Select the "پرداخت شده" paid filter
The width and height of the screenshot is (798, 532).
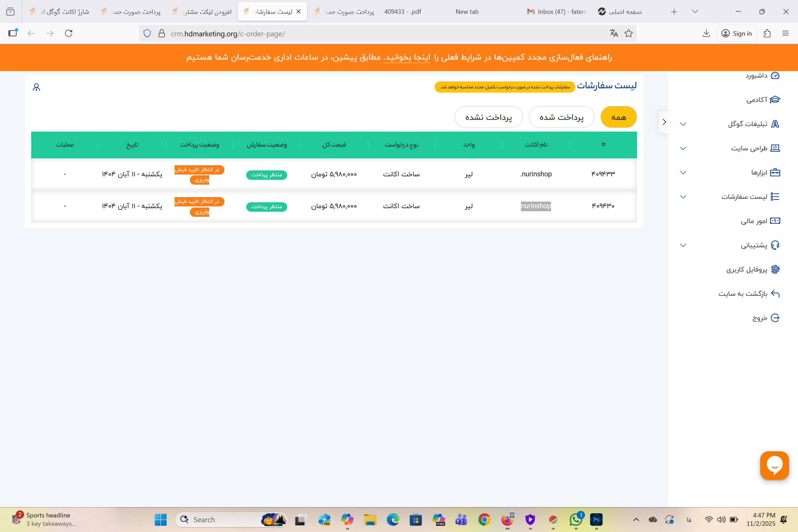click(561, 117)
